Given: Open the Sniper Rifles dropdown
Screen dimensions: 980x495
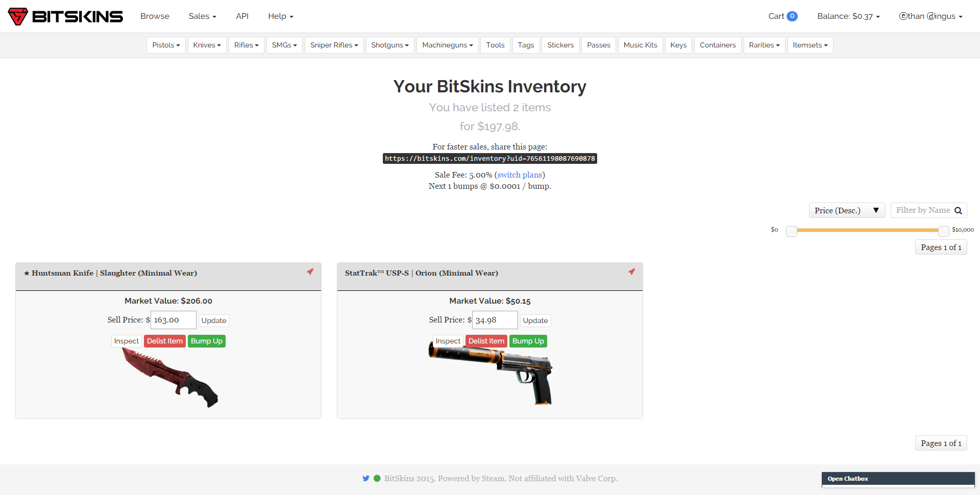Looking at the screenshot, I should pyautogui.click(x=334, y=45).
